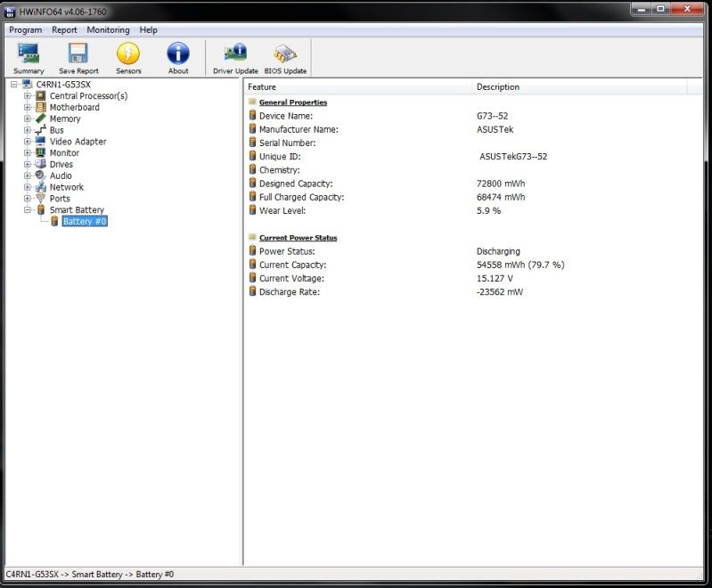Click the Feature column header

coord(358,86)
